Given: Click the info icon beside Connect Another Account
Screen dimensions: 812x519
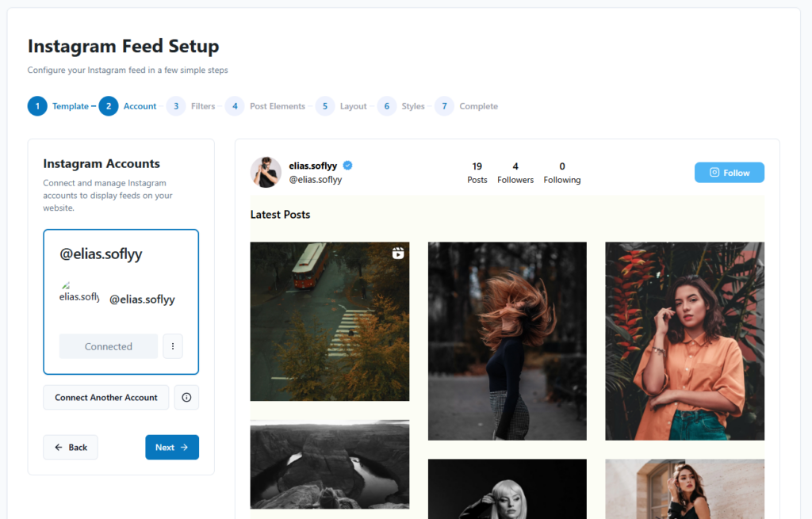Looking at the screenshot, I should [x=186, y=397].
